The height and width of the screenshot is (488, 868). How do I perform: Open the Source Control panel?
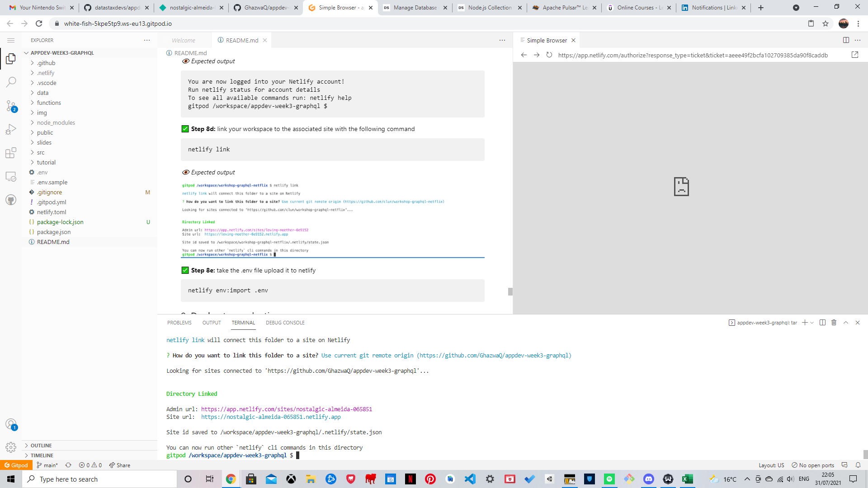click(11, 106)
